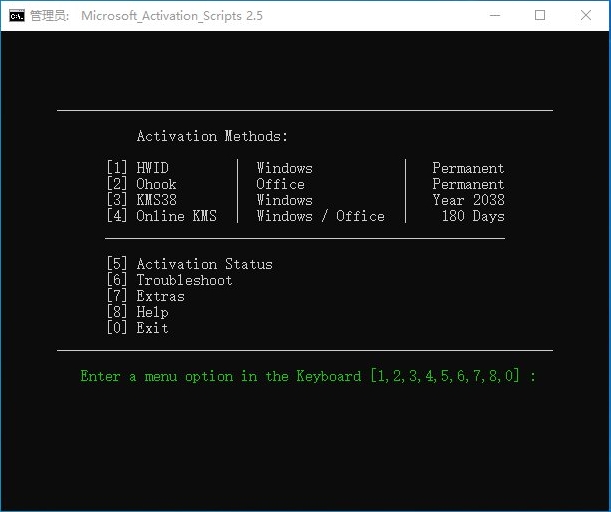Click the '[7] Extras' line
The image size is (611, 512).
(x=145, y=296)
